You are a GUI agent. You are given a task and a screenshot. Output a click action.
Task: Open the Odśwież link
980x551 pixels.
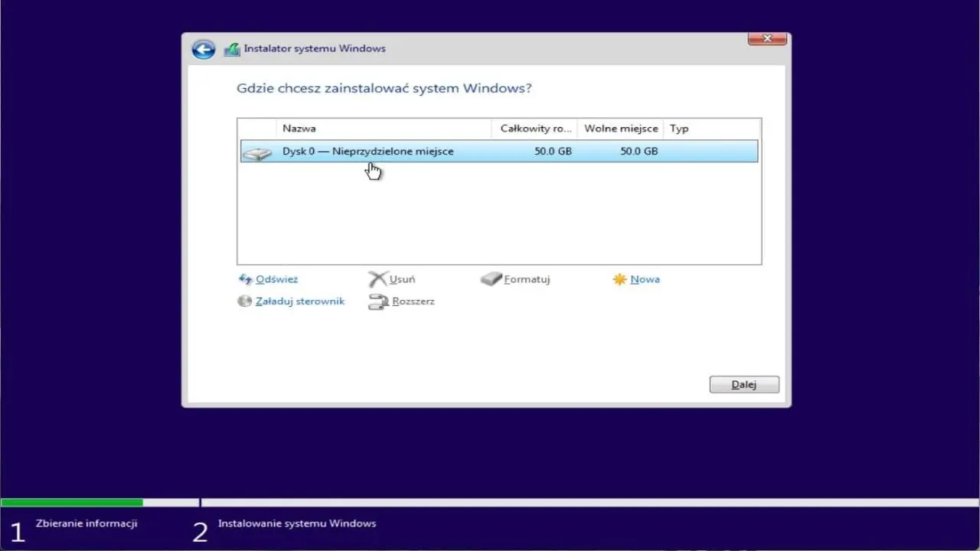pos(276,279)
